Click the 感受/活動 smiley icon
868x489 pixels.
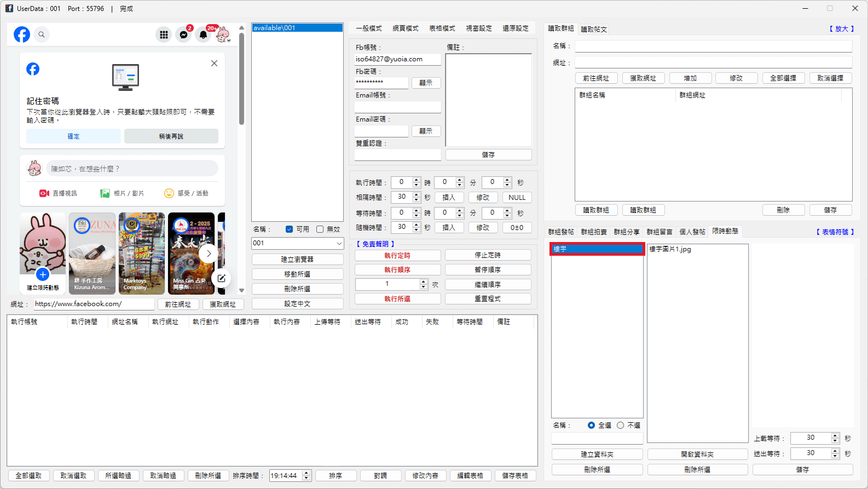169,193
